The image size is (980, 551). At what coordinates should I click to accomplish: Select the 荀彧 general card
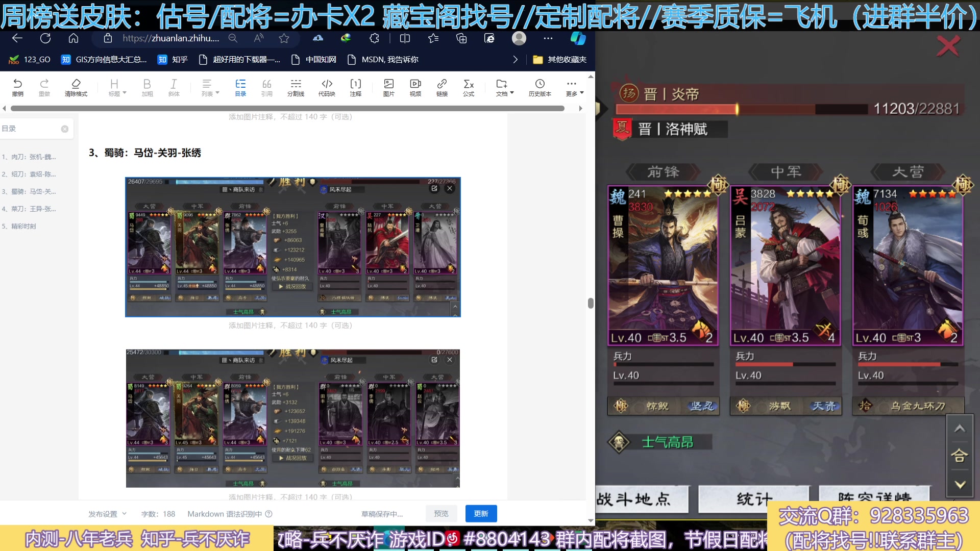click(x=908, y=266)
